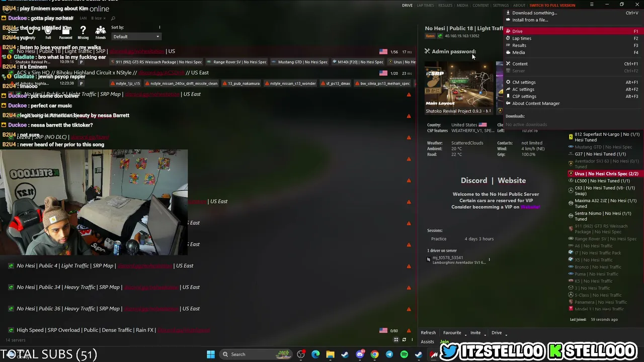644x362 pixels.
Task: Open the Website link
Action: [x=512, y=180]
